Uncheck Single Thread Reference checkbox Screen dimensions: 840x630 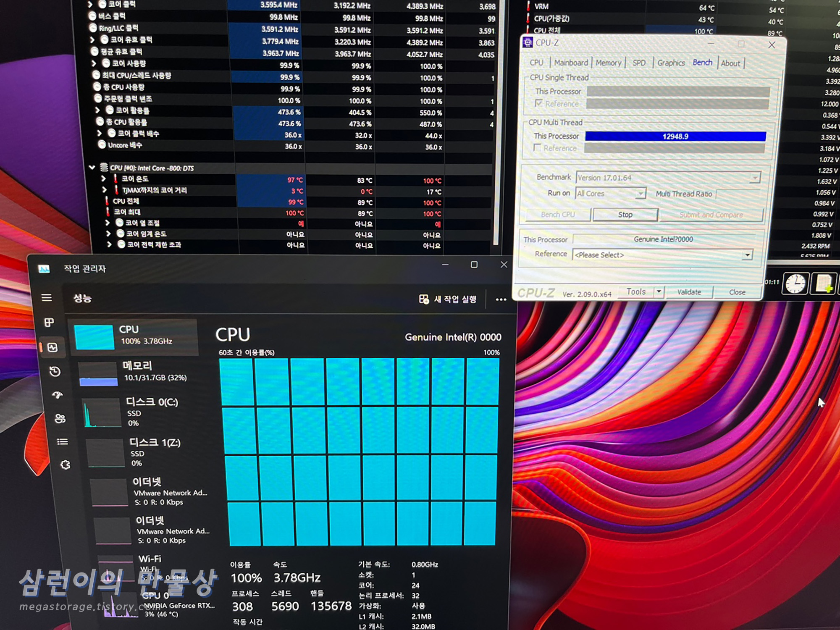(539, 103)
